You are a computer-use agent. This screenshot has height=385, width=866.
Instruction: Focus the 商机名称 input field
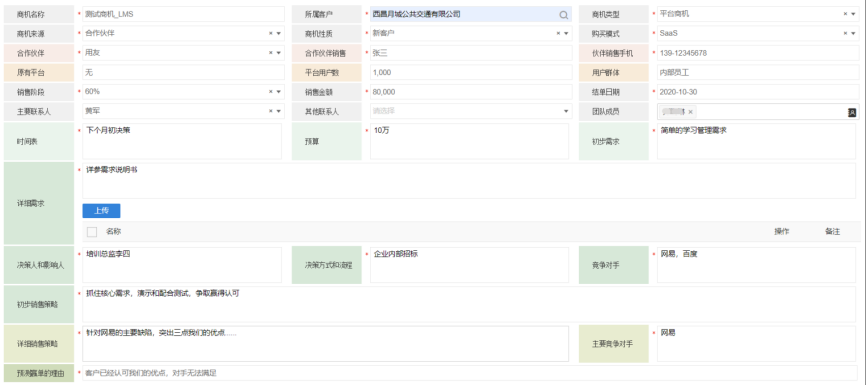click(183, 14)
